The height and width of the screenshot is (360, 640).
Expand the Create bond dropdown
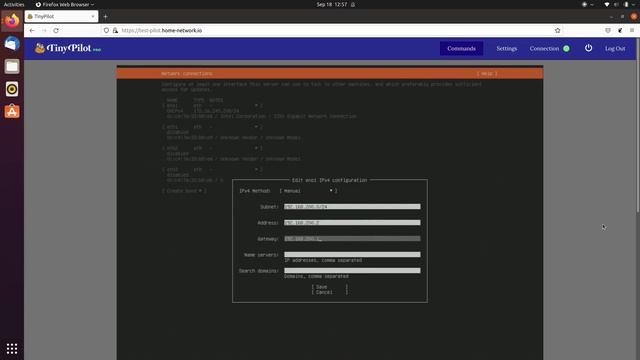pyautogui.click(x=184, y=191)
